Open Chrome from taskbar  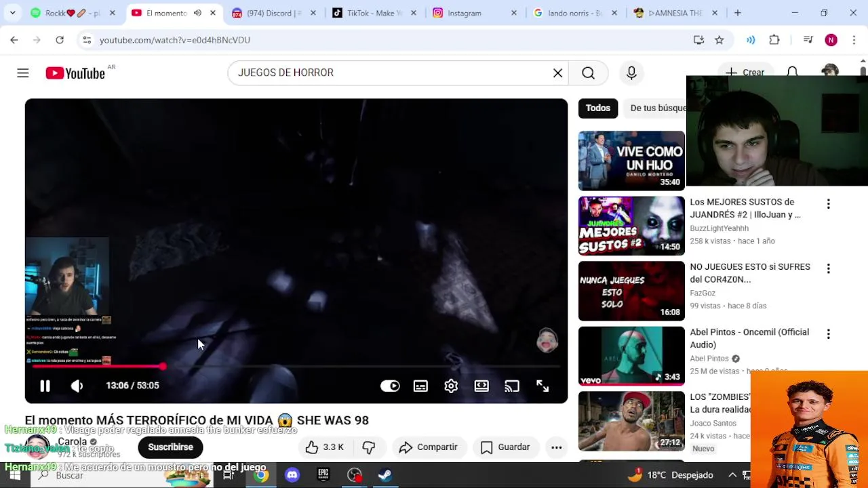tap(261, 475)
